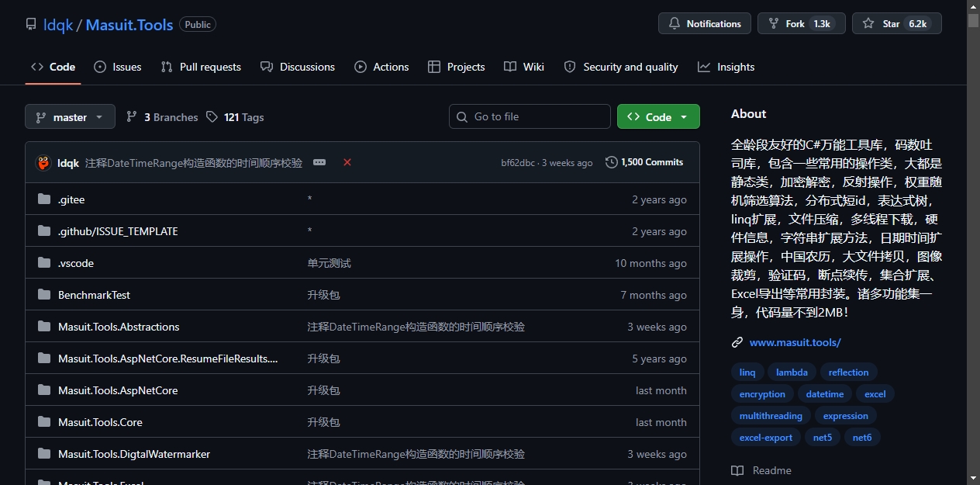
Task: Click the 单元测试 commit message for .vscode
Action: click(x=330, y=263)
